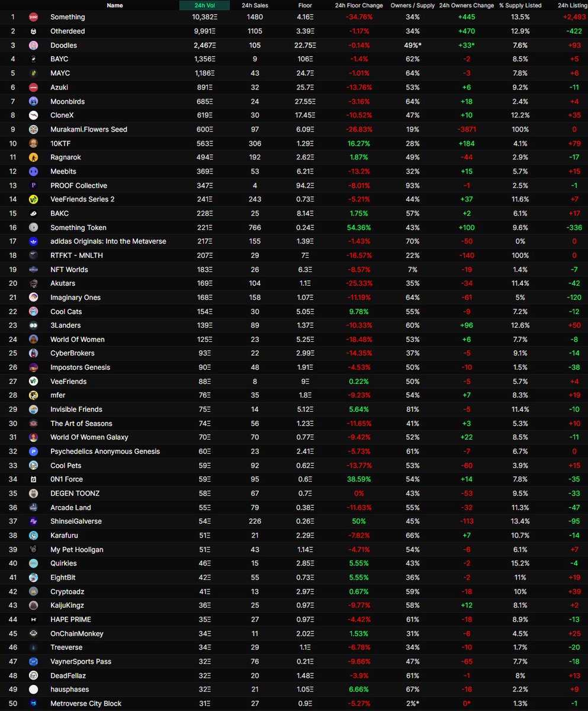This screenshot has height=711, width=588.
Task: Click the Otherdeed collection icon
Action: click(34, 31)
